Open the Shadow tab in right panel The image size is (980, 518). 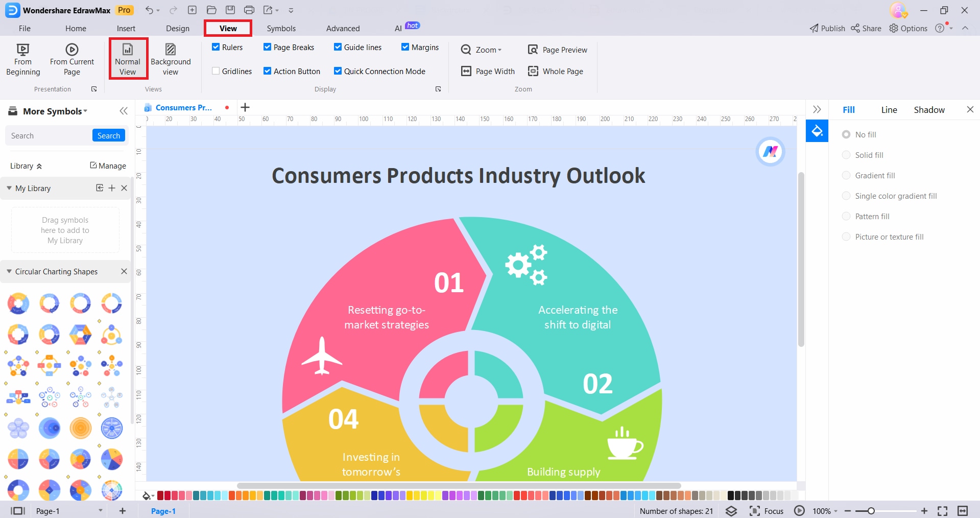(x=929, y=110)
